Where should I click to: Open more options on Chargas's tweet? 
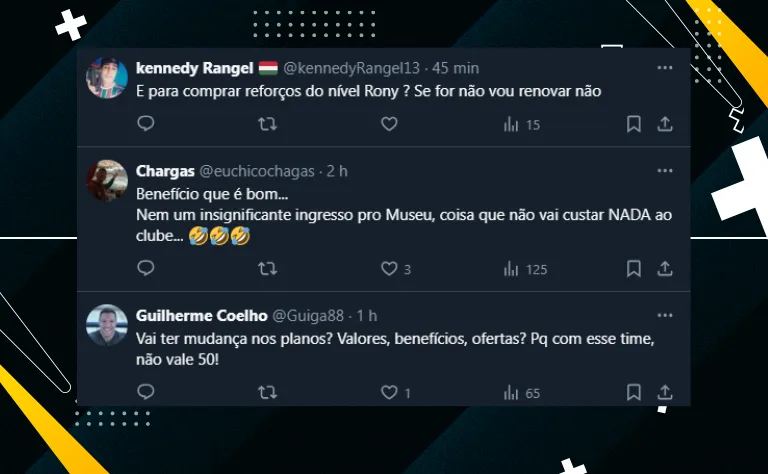pyautogui.click(x=664, y=171)
